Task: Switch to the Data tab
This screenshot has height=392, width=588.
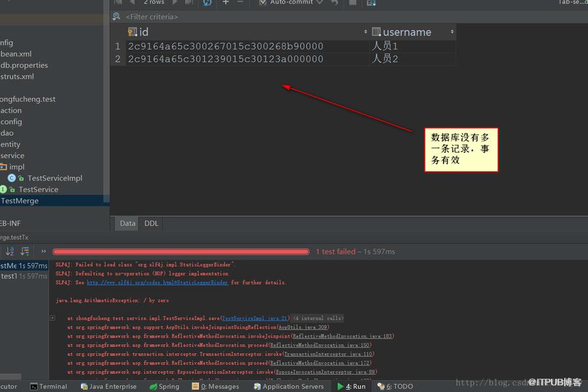Action: [x=128, y=223]
